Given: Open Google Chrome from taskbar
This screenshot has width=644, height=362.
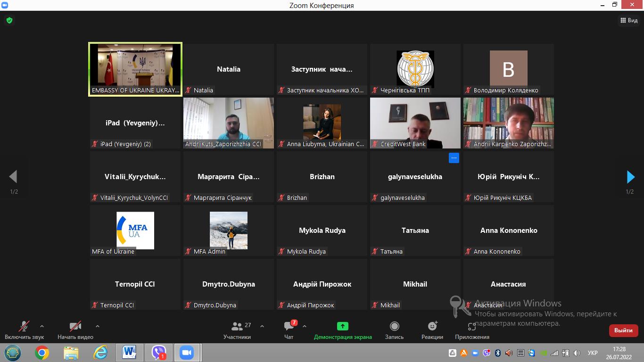Looking at the screenshot, I should [x=42, y=353].
